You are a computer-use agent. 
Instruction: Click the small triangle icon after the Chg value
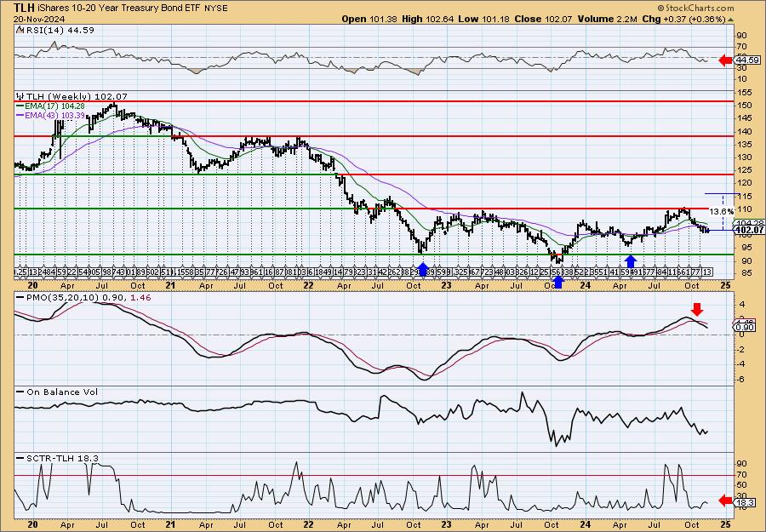731,20
